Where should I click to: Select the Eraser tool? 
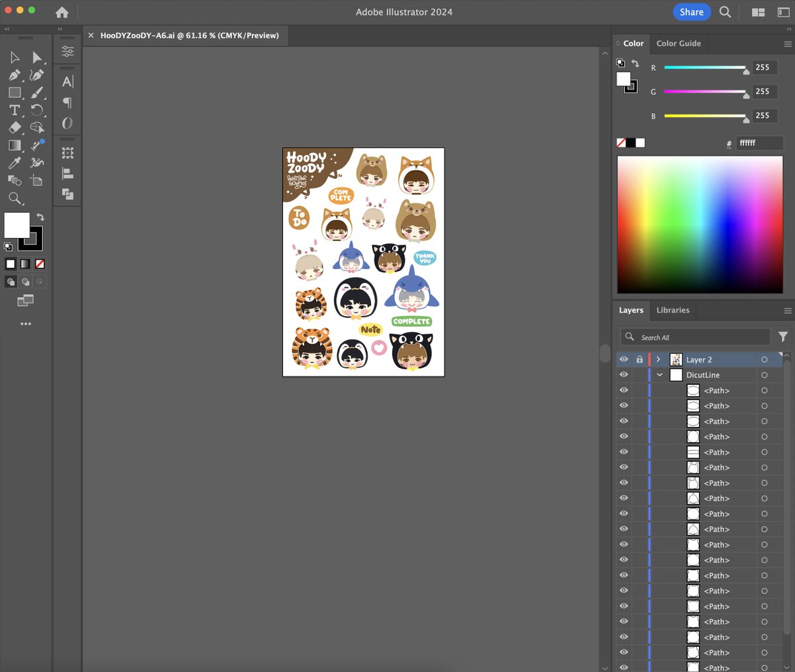pyautogui.click(x=15, y=127)
